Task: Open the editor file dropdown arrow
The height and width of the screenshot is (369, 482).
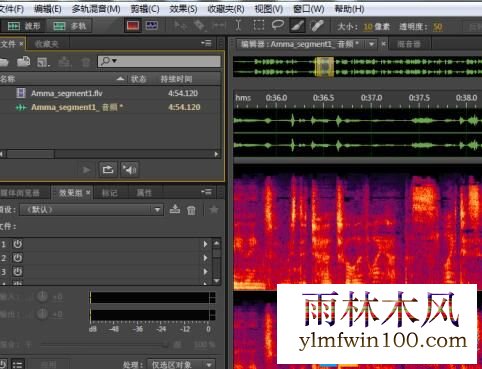Action: (371, 44)
